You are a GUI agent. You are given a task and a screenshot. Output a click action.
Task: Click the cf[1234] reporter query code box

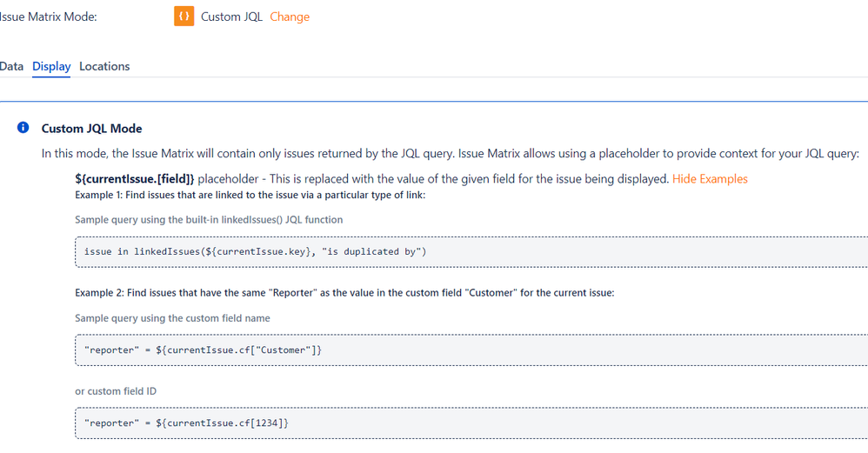(471, 423)
